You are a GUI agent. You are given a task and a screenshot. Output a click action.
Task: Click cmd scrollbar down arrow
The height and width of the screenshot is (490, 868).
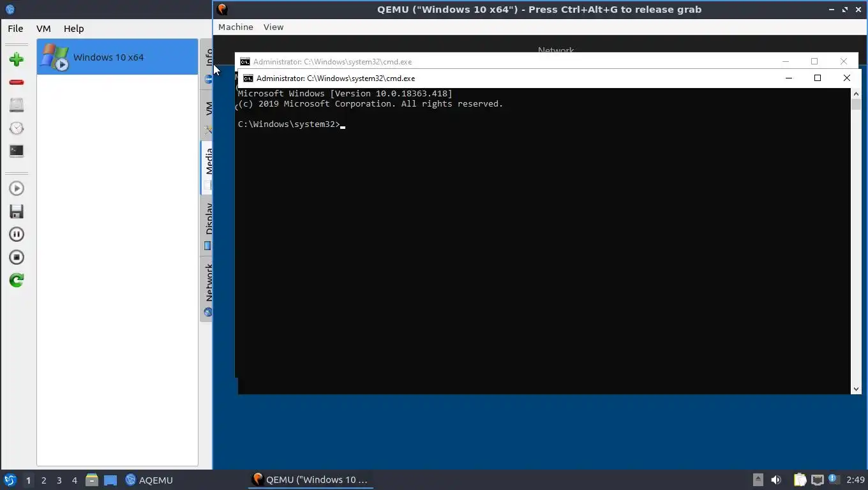(x=856, y=389)
